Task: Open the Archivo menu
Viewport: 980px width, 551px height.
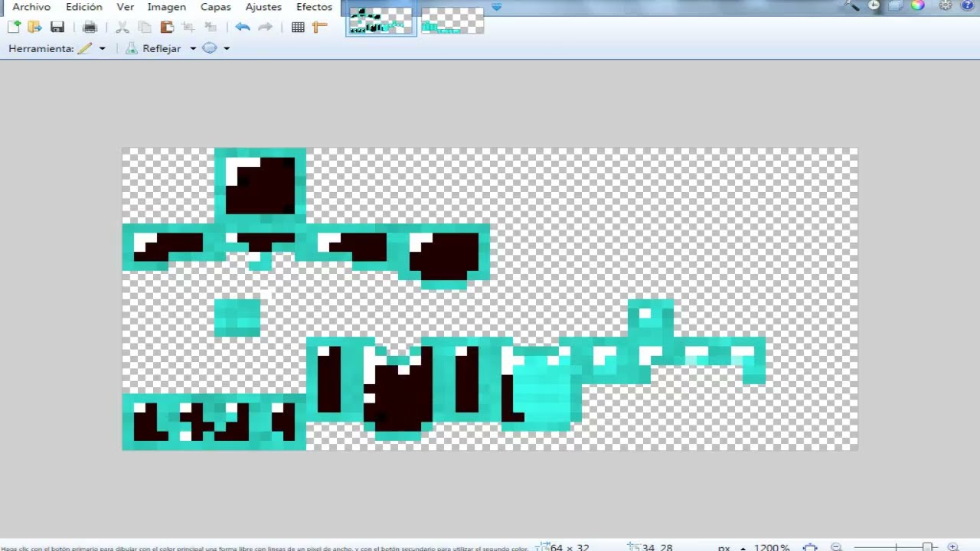Action: click(x=31, y=7)
